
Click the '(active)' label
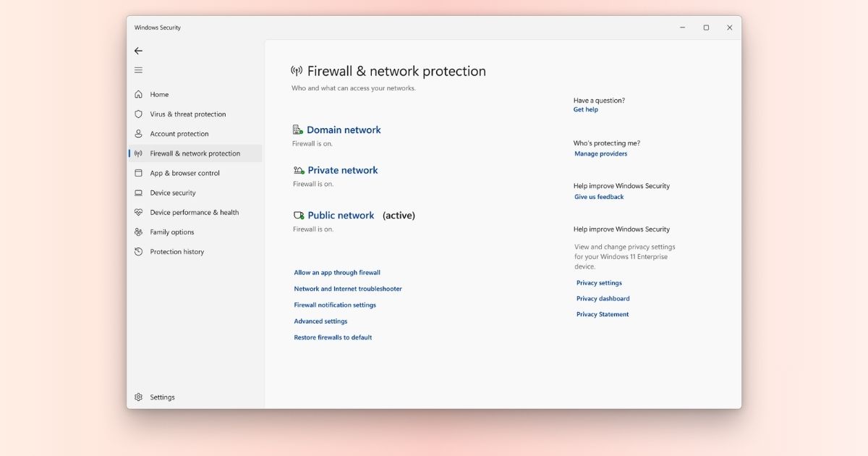pyautogui.click(x=399, y=215)
